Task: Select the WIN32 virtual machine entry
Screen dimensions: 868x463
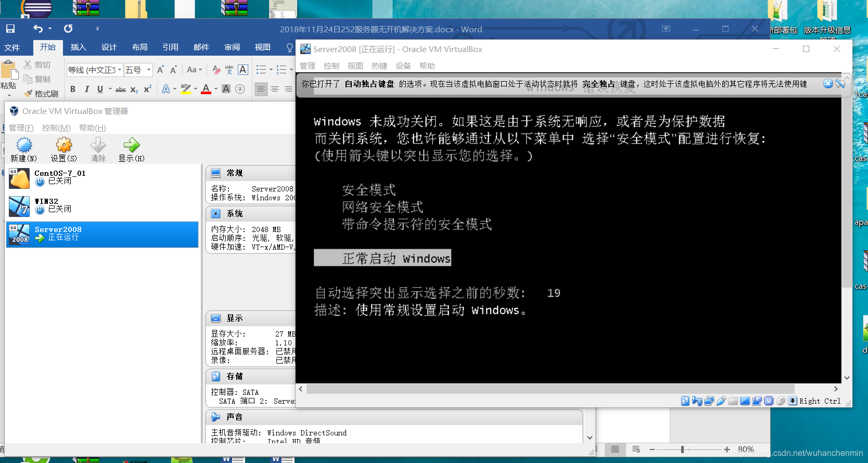Action: pyautogui.click(x=103, y=206)
